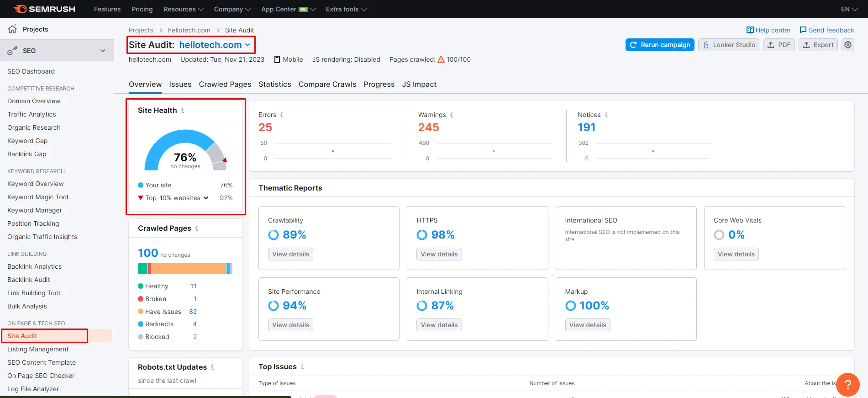Image resolution: width=868 pixels, height=398 pixels.
Task: View details of Core Web Vitals
Action: point(736,254)
